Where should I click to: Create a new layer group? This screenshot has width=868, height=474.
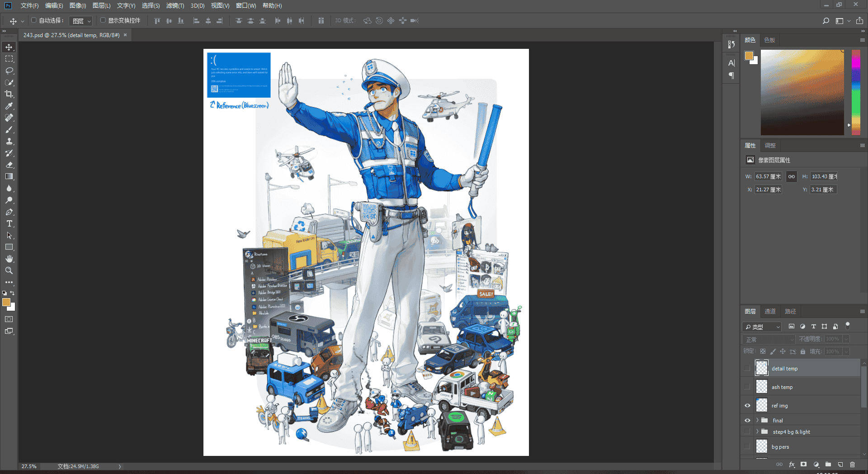828,465
